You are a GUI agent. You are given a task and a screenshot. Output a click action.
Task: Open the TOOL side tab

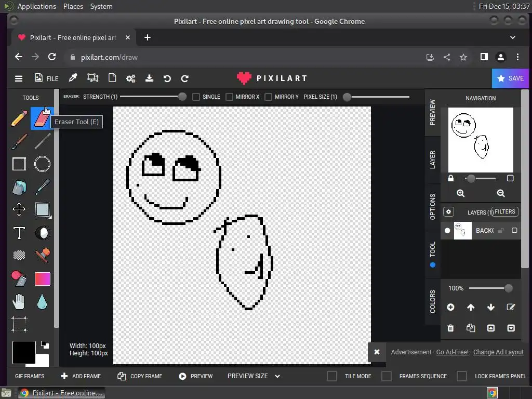(433, 254)
